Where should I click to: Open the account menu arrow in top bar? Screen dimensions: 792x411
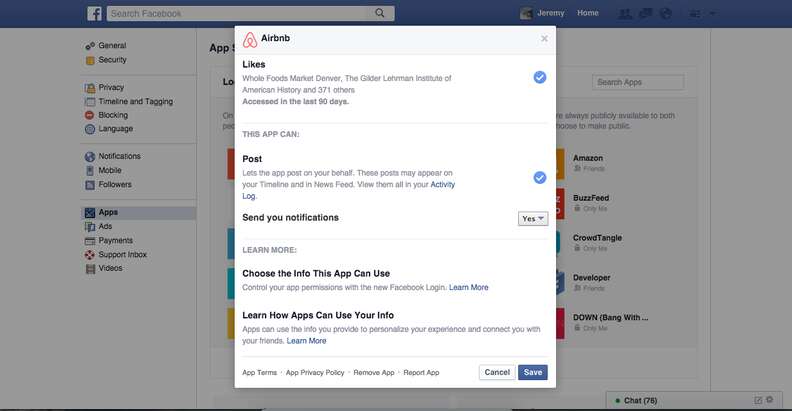click(712, 14)
